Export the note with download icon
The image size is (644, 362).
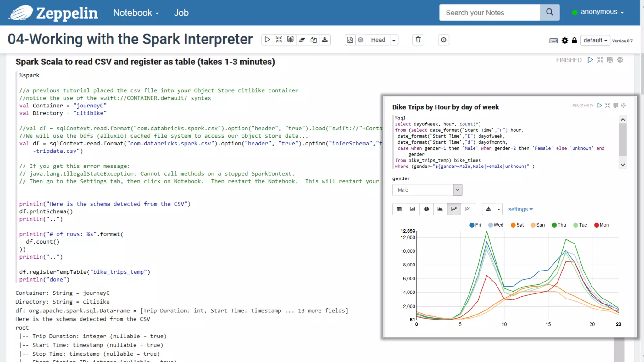click(325, 40)
